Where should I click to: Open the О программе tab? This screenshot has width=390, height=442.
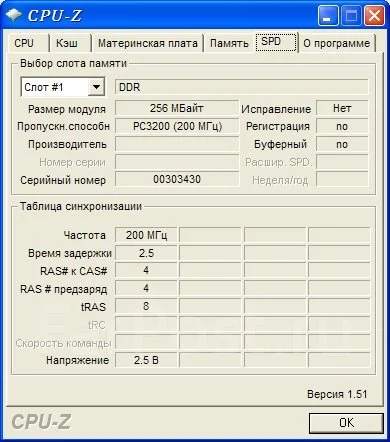[337, 43]
